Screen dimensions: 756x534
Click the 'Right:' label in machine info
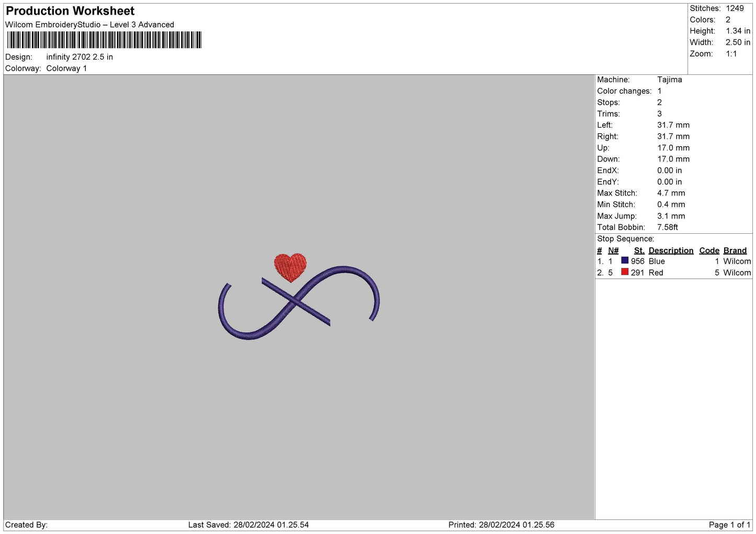tap(607, 137)
